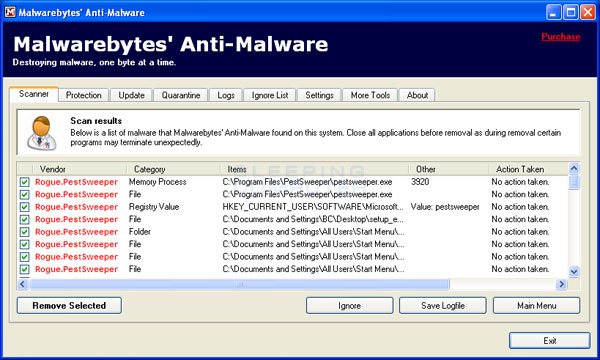Open the Settings tab
Viewport: 600px width, 360px height.
(319, 95)
